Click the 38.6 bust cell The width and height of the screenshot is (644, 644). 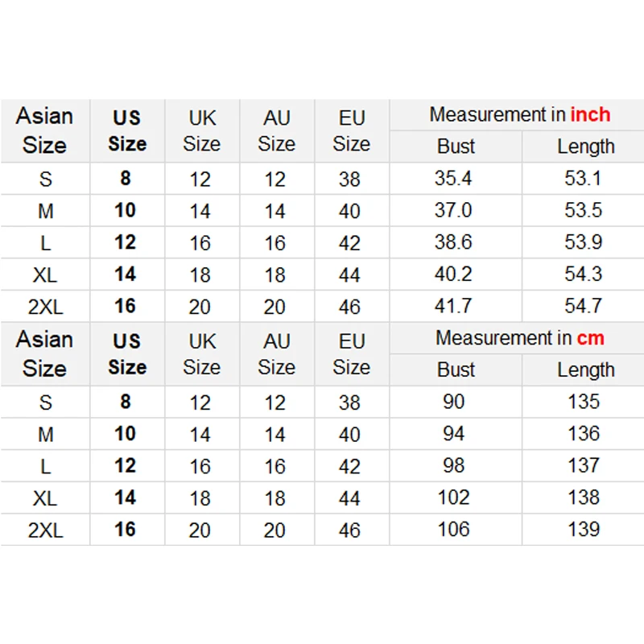453,242
